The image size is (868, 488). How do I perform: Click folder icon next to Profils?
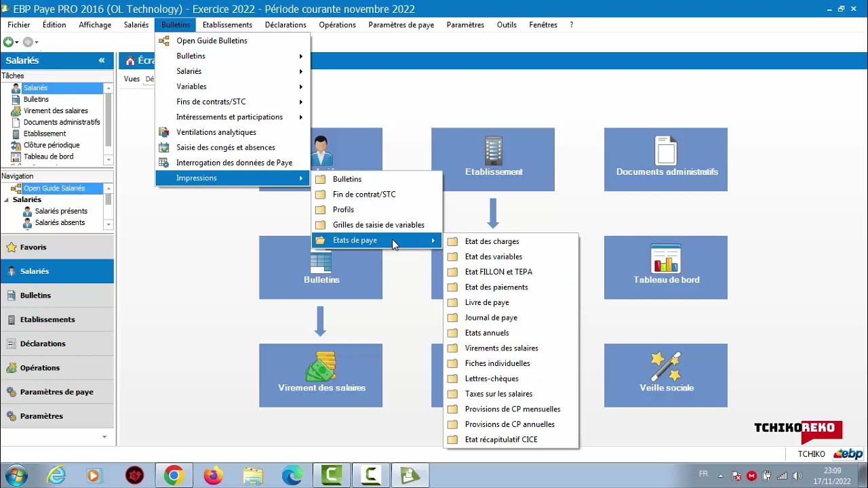coord(320,210)
